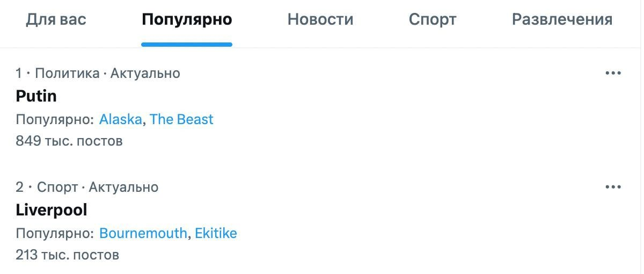Click the 849 тыс. постов count

pyautogui.click(x=69, y=141)
